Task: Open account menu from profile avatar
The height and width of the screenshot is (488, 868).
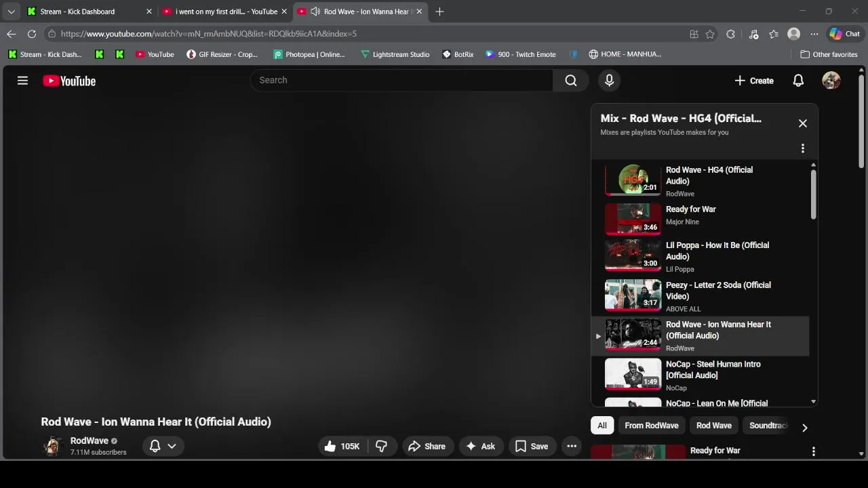Action: pos(831,81)
